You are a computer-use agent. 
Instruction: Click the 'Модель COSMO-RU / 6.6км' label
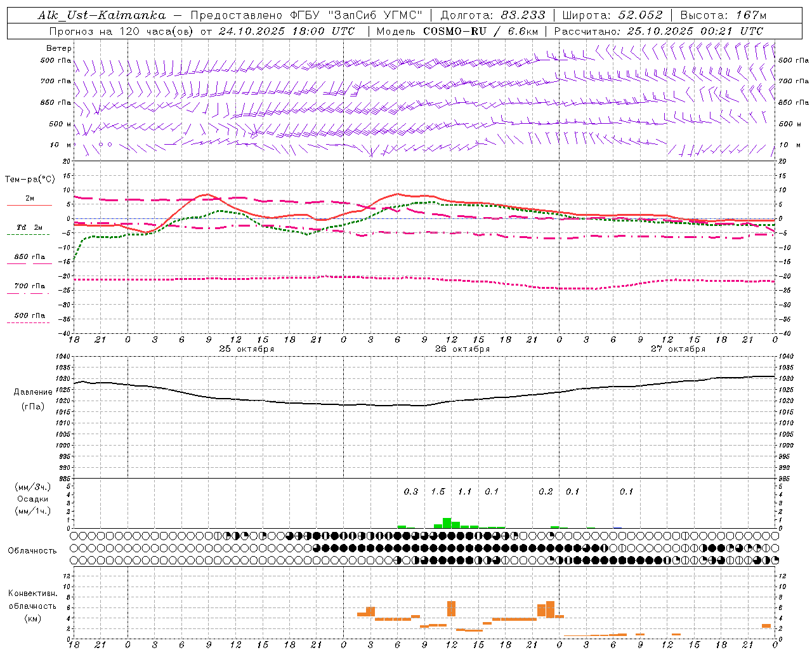click(x=457, y=30)
